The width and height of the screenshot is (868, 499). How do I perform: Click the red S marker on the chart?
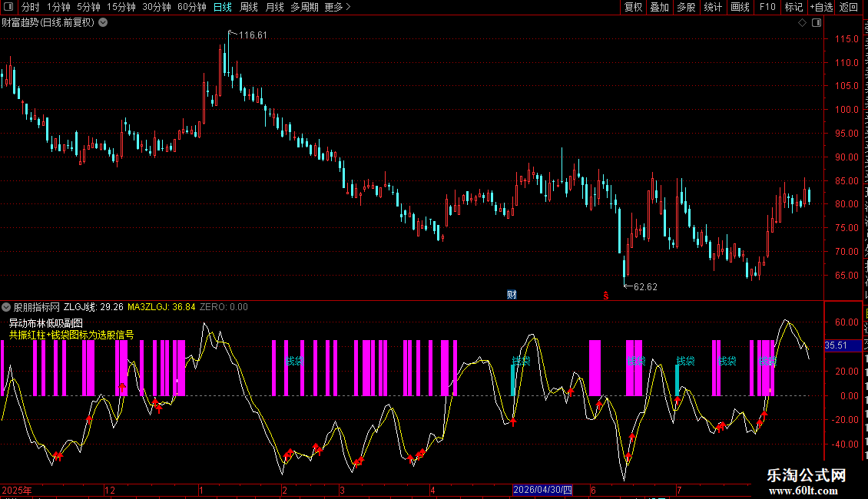(605, 296)
